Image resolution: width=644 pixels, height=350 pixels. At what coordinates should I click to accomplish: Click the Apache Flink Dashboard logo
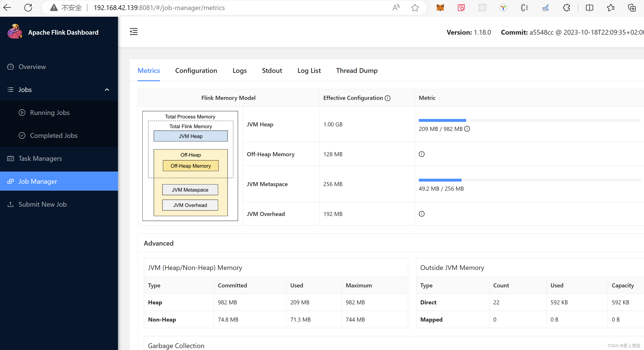pyautogui.click(x=15, y=32)
